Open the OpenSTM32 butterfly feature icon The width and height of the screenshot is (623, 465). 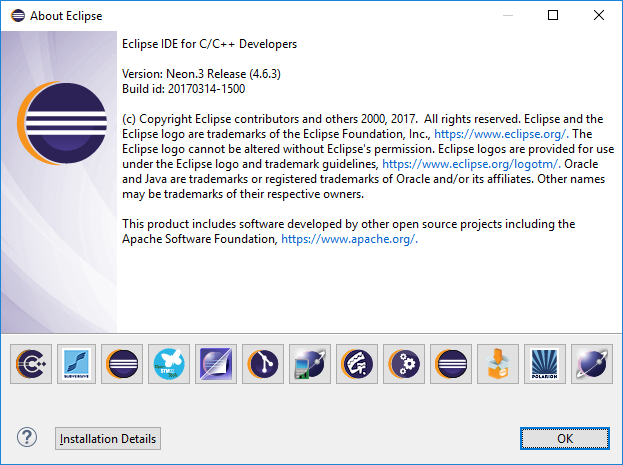pos(169,364)
